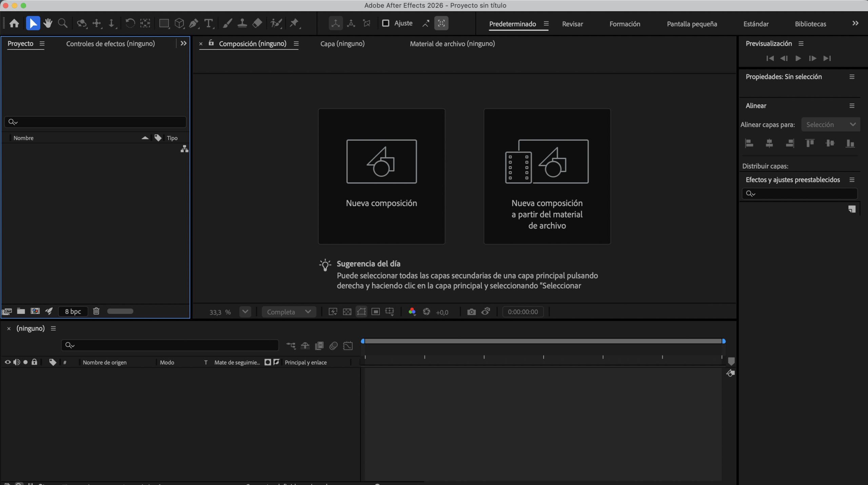Open the Controles de efectos tab

[111, 44]
